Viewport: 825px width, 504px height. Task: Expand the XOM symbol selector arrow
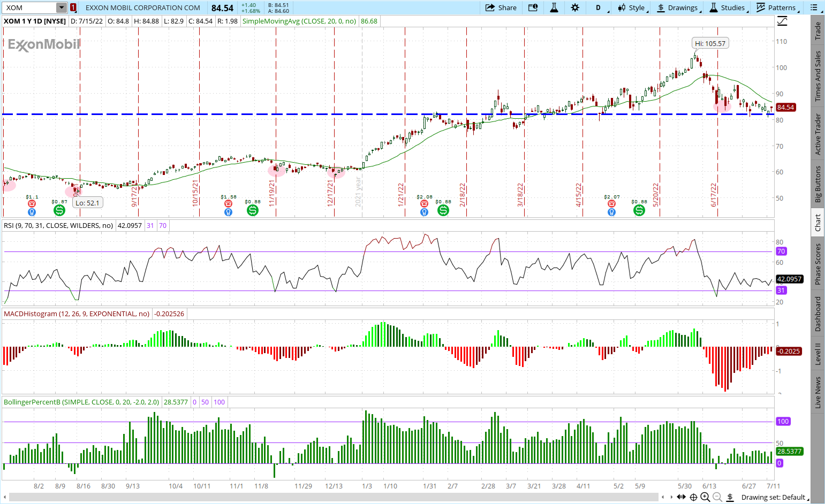click(62, 7)
